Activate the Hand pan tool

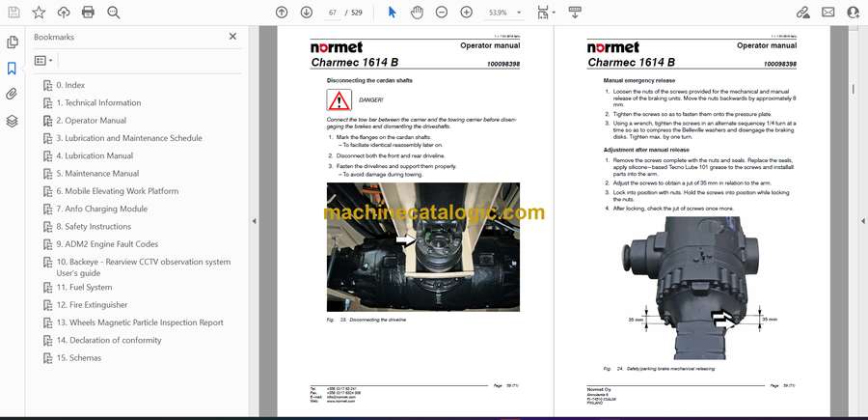pyautogui.click(x=417, y=13)
